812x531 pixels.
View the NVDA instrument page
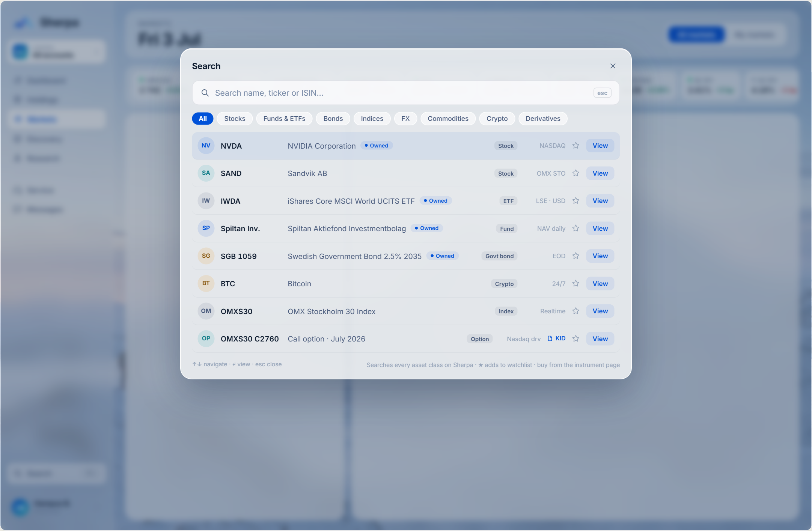(x=600, y=146)
